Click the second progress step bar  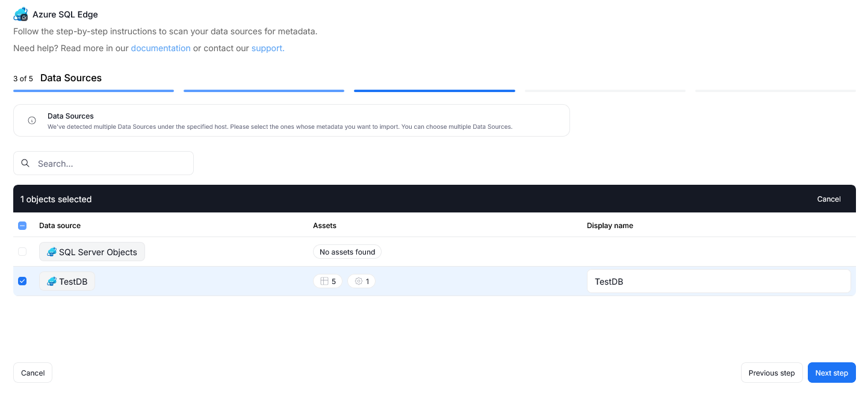pos(264,91)
